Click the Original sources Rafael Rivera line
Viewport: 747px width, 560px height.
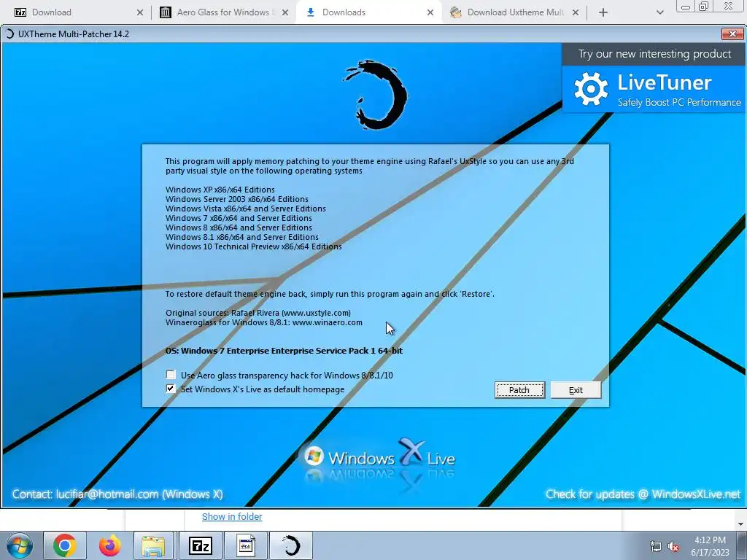click(x=258, y=313)
